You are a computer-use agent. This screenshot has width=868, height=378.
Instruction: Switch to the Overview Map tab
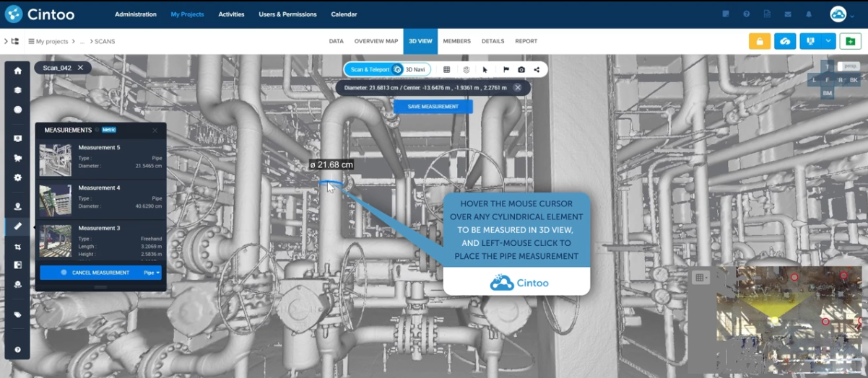tap(376, 41)
